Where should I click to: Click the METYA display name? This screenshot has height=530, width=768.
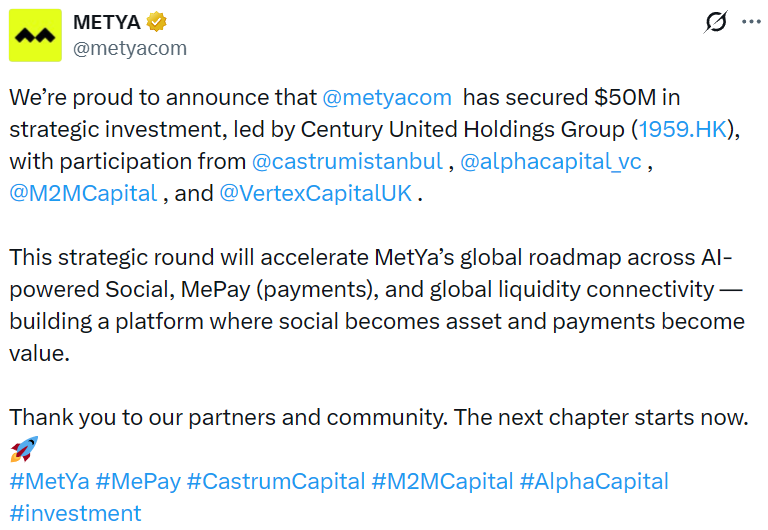pos(107,21)
